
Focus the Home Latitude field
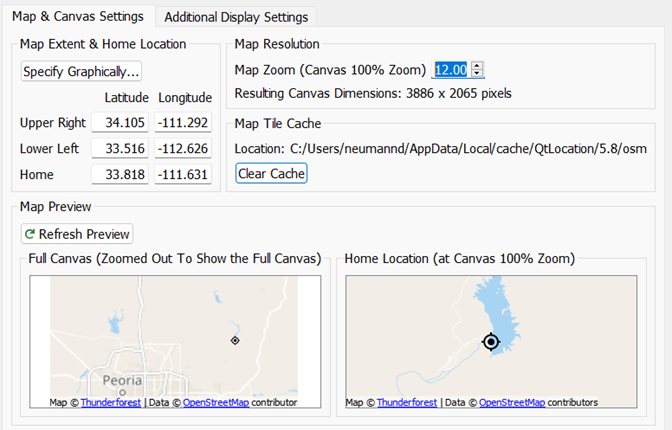[x=121, y=175]
